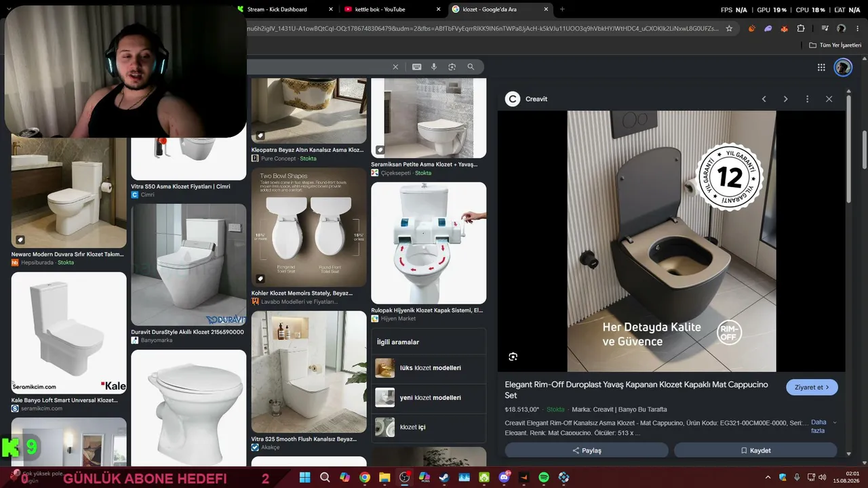The image size is (868, 488).
Task: Open the browser media controls icon
Action: click(x=825, y=28)
